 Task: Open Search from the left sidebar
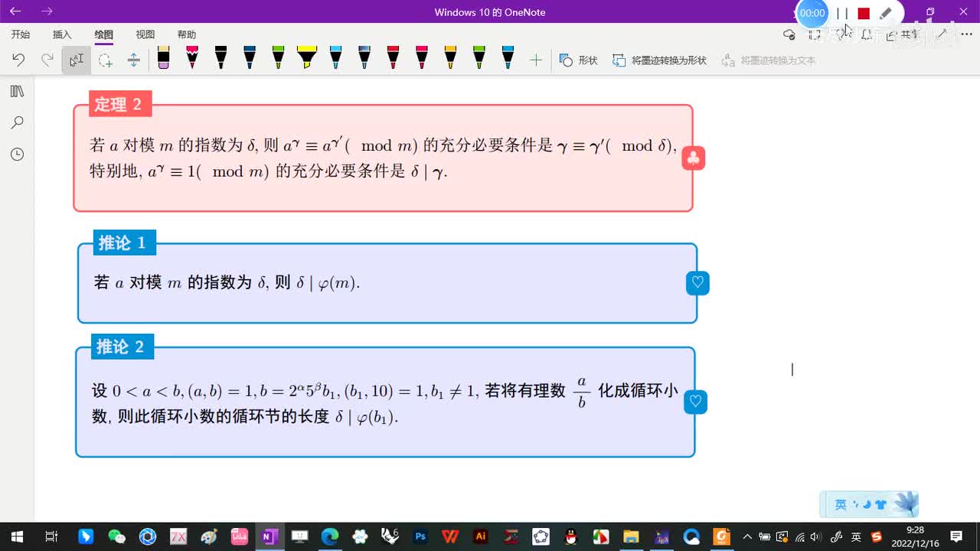[x=17, y=122]
